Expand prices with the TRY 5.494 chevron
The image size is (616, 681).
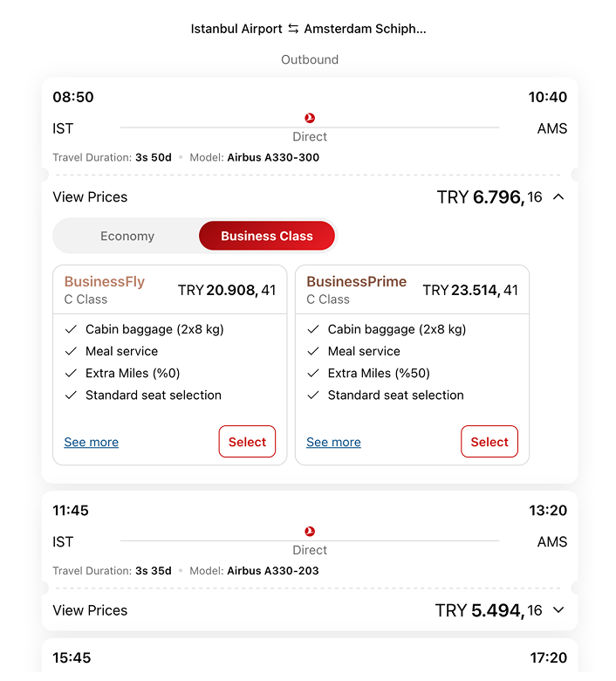(559, 610)
